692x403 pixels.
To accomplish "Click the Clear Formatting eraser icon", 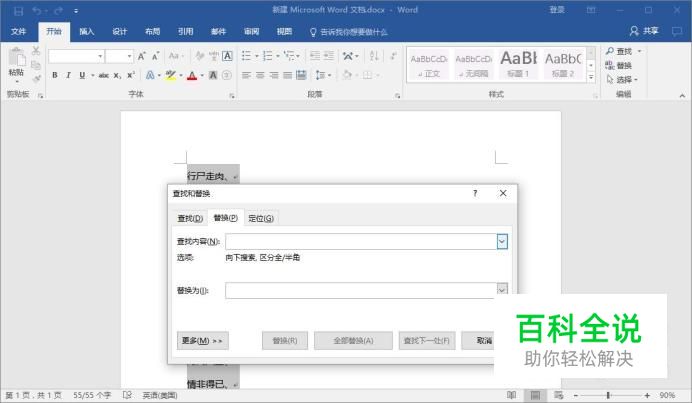I will click(199, 56).
